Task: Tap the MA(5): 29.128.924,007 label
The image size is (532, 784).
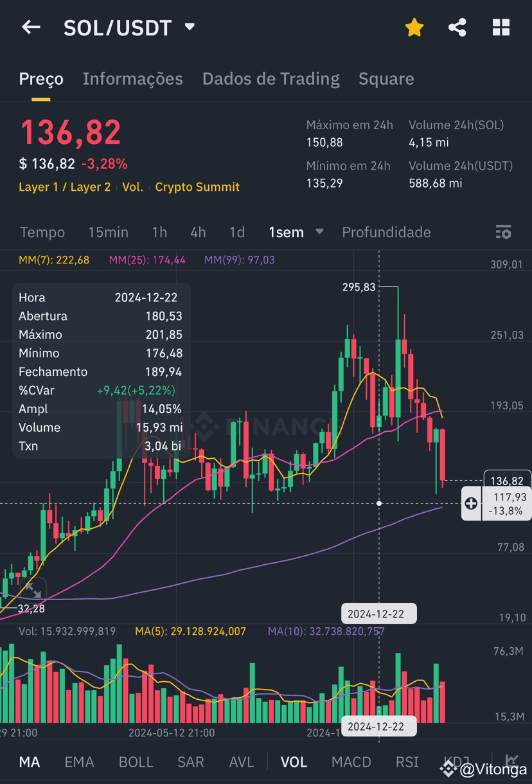Action: tap(190, 632)
